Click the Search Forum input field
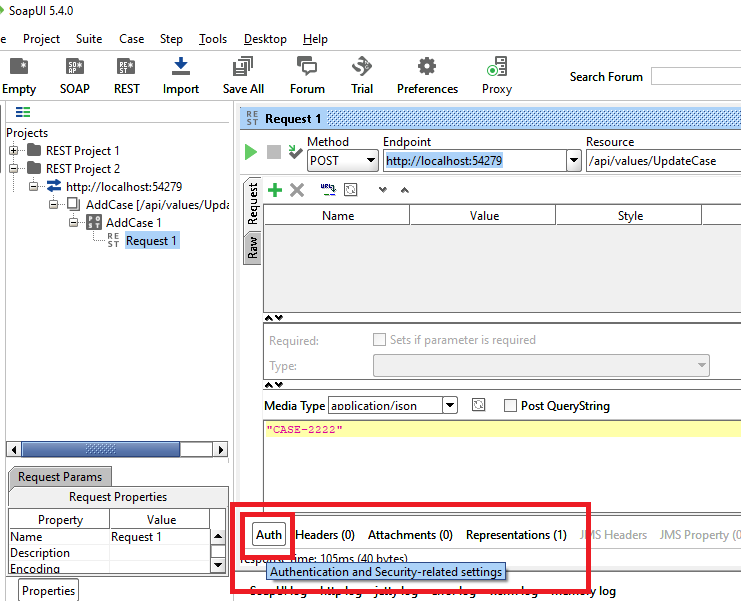Viewport: 741px width, 601px height. 696,76
